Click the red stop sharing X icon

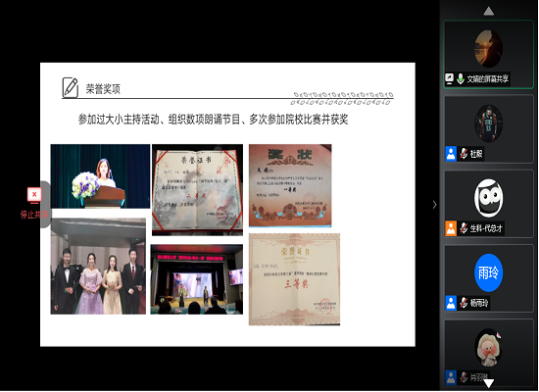pyautogui.click(x=34, y=195)
